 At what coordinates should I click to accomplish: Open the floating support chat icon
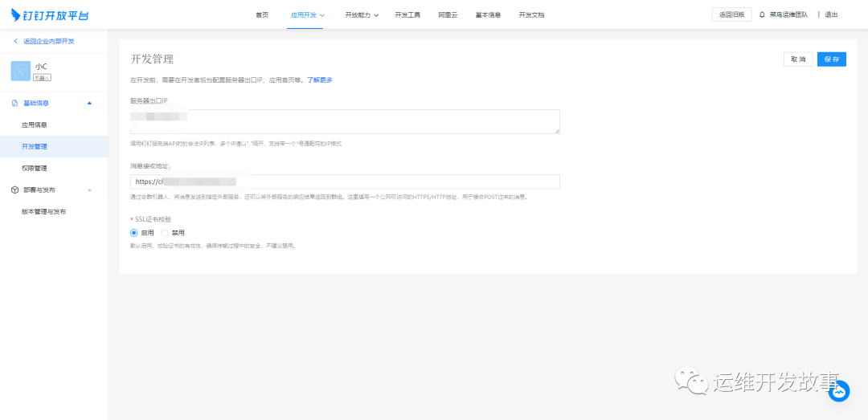[x=839, y=391]
